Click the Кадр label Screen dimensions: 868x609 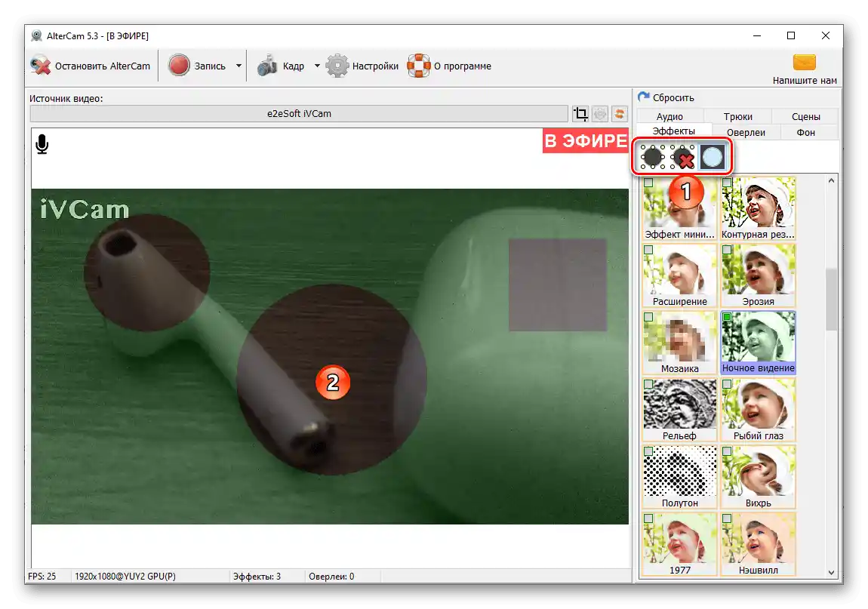(294, 66)
